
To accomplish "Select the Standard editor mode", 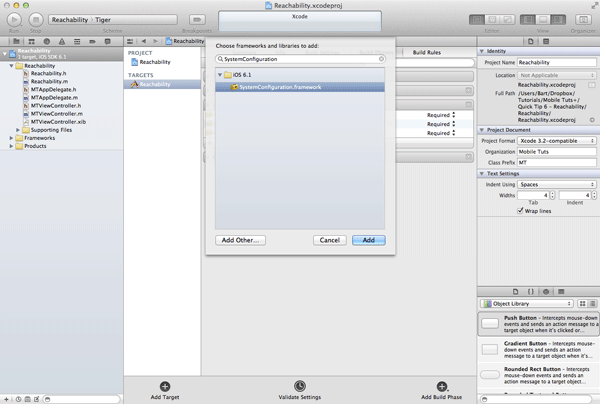I will coord(477,20).
